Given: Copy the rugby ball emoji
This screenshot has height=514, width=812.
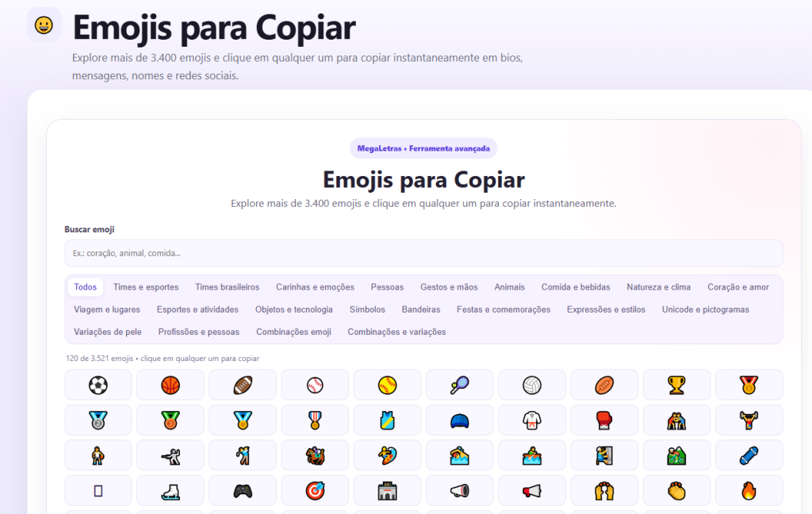Looking at the screenshot, I should click(604, 385).
